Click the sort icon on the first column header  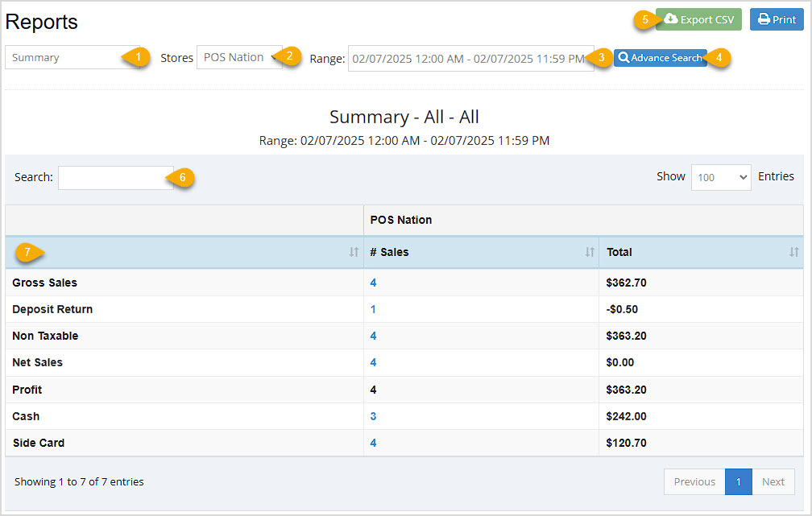[x=353, y=252]
